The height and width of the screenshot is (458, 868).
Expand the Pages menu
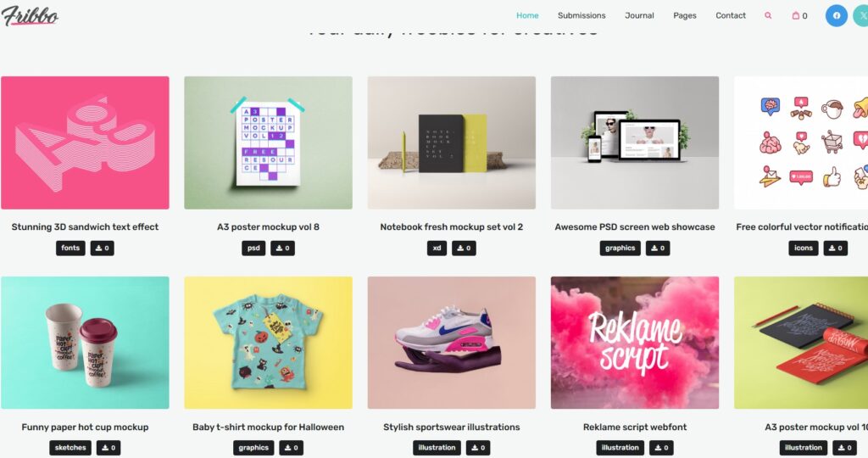pos(685,15)
